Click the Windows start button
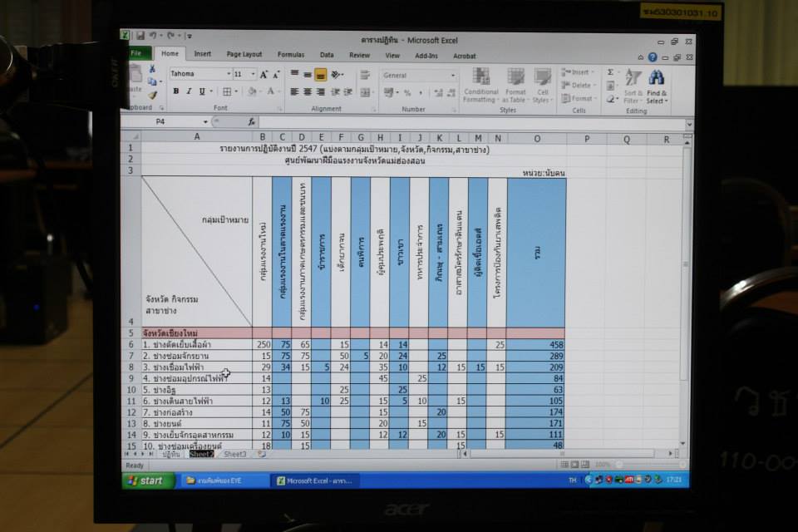The image size is (798, 532). pos(148,480)
